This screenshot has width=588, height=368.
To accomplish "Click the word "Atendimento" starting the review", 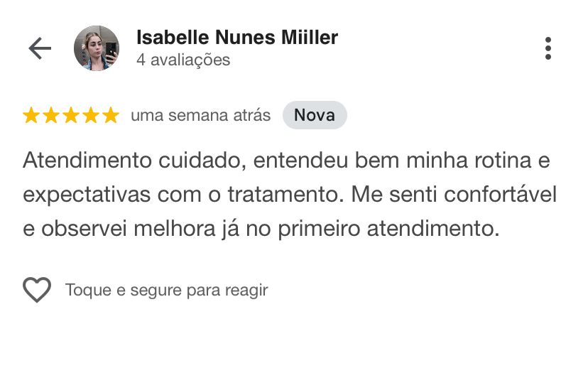I will pyautogui.click(x=87, y=160).
